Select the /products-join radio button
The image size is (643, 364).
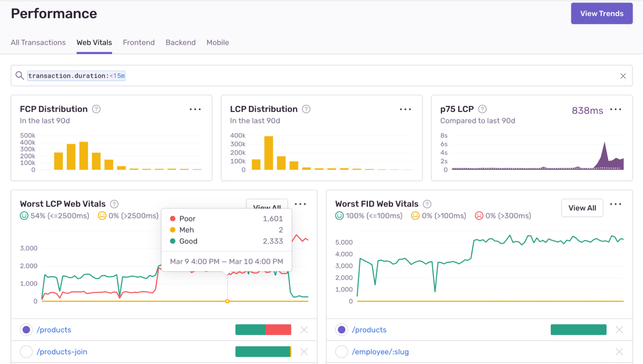(26, 352)
